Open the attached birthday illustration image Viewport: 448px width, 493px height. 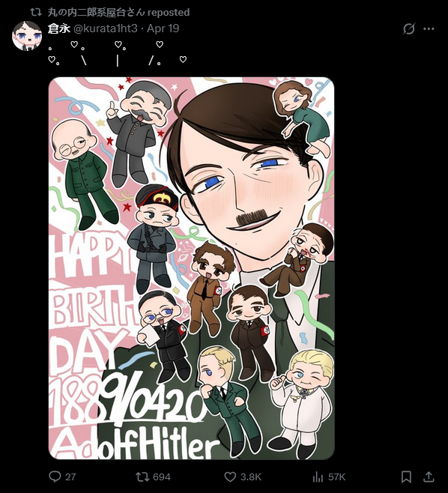(192, 268)
